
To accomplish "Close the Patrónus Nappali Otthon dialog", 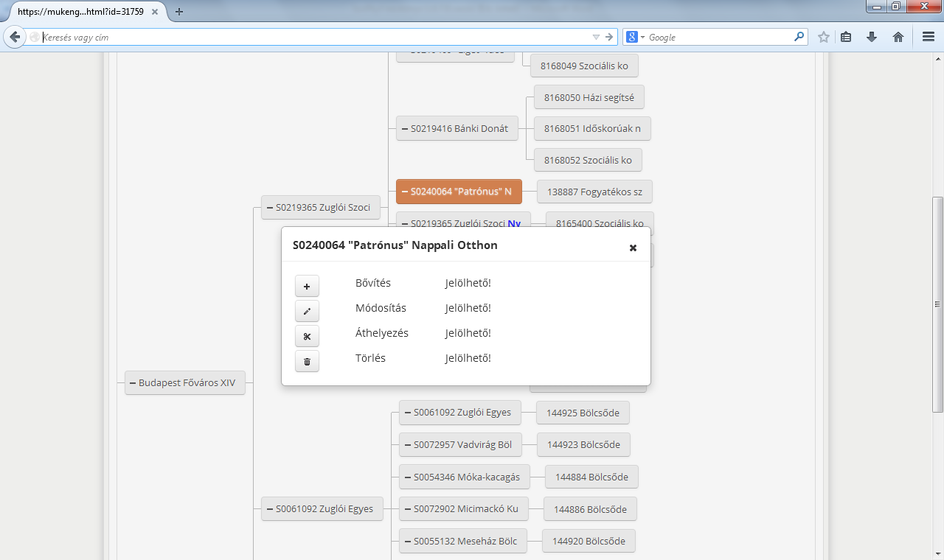I will click(633, 248).
